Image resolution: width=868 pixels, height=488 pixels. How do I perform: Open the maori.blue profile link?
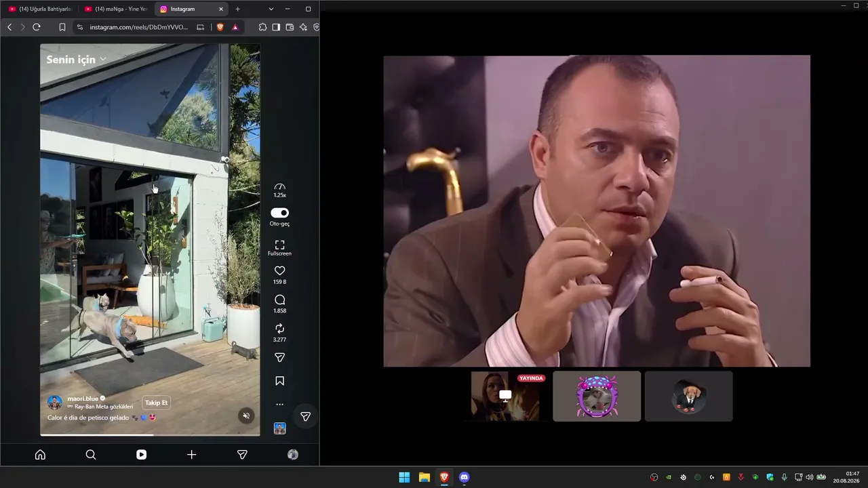[83, 399]
